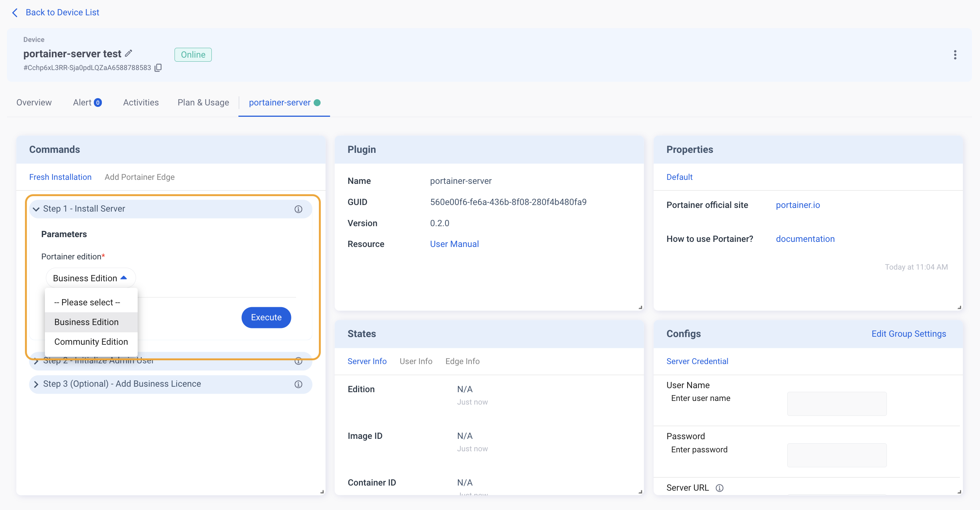Copy the device ID with copy icon
The image size is (980, 510).
pyautogui.click(x=158, y=67)
